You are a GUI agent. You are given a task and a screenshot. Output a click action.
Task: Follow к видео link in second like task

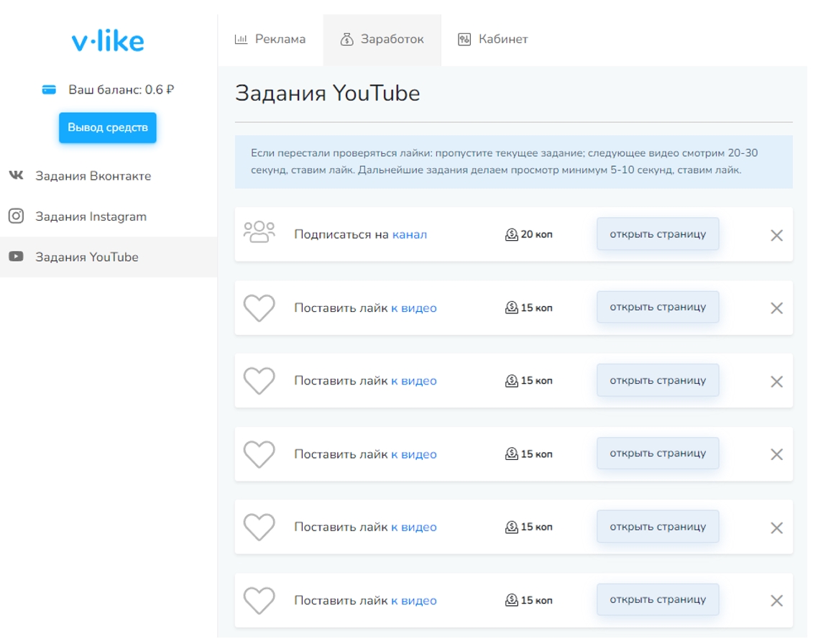click(414, 381)
